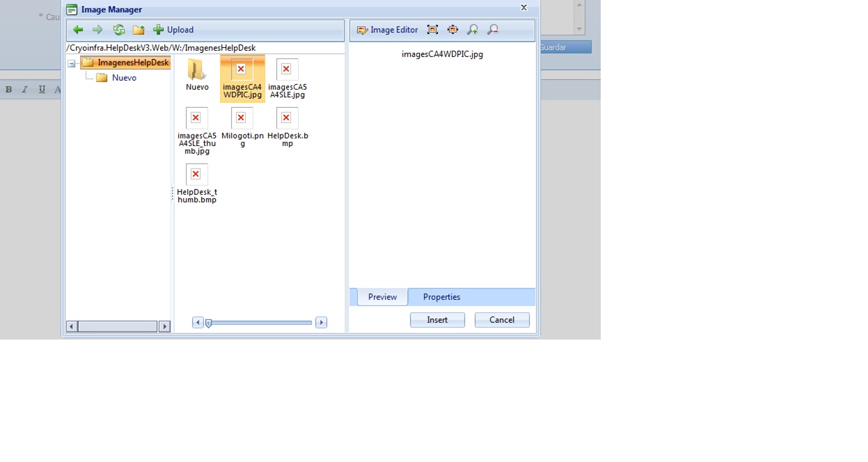The image size is (868, 462).
Task: Select the imagesCA4WDPIC.jpg file
Action: pos(242,79)
